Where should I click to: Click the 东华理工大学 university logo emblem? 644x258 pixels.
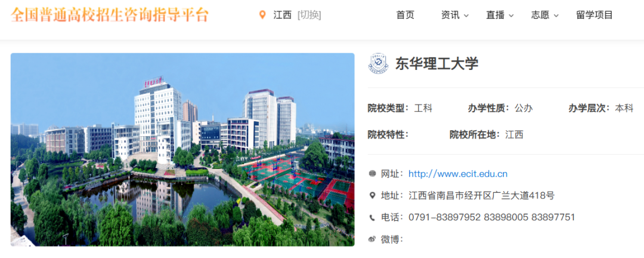(378, 63)
